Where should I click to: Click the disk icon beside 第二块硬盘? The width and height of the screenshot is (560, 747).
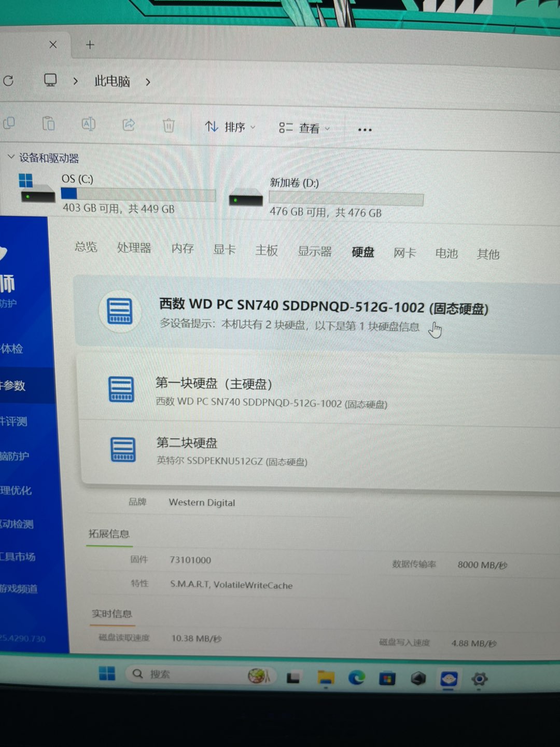coord(123,449)
